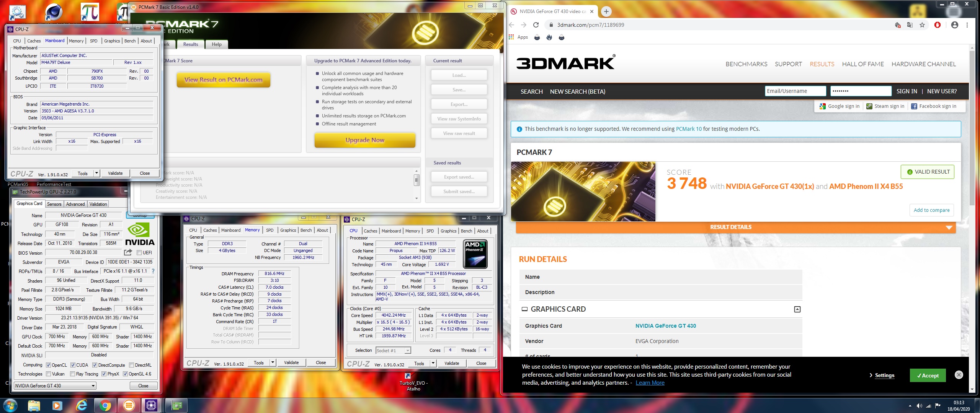Click Validate in the Memory CPU-Z window
Screen dimensions: 980x413
[x=291, y=363]
